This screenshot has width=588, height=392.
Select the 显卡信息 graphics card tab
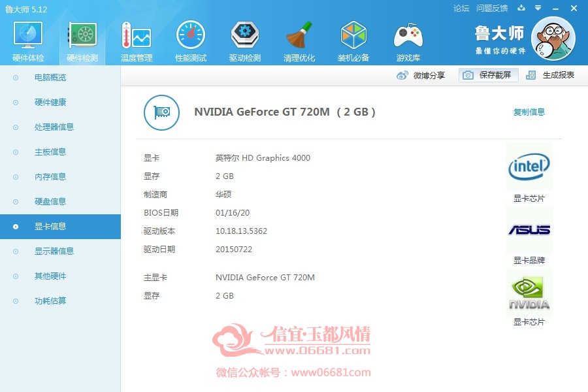(x=60, y=227)
